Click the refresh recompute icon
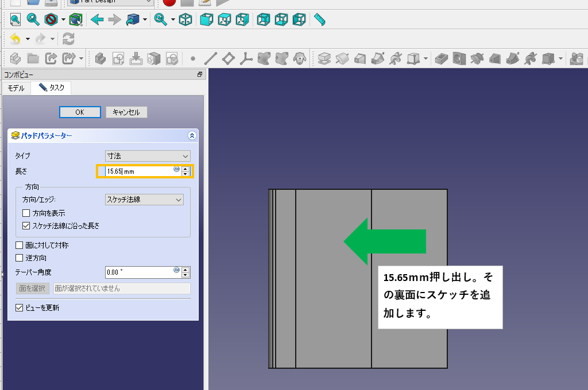The image size is (588, 390). pos(68,39)
